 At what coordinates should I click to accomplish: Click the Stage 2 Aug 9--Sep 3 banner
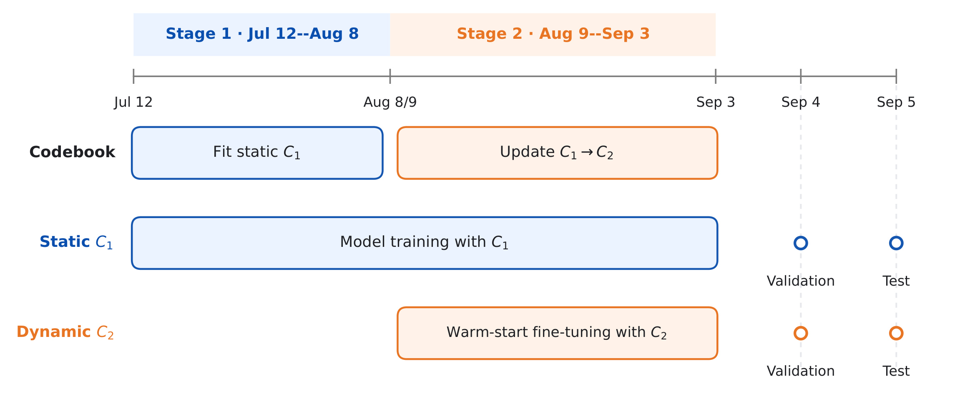[553, 35]
